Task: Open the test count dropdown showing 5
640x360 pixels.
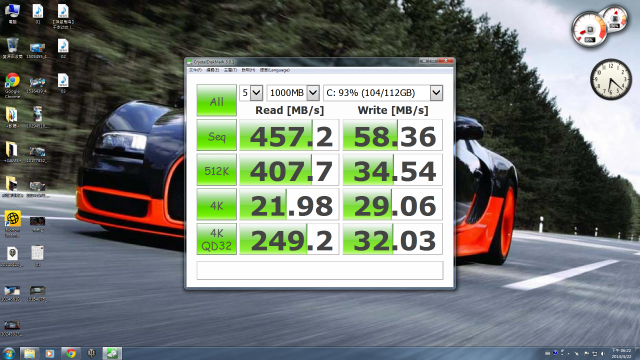Action: pos(251,93)
